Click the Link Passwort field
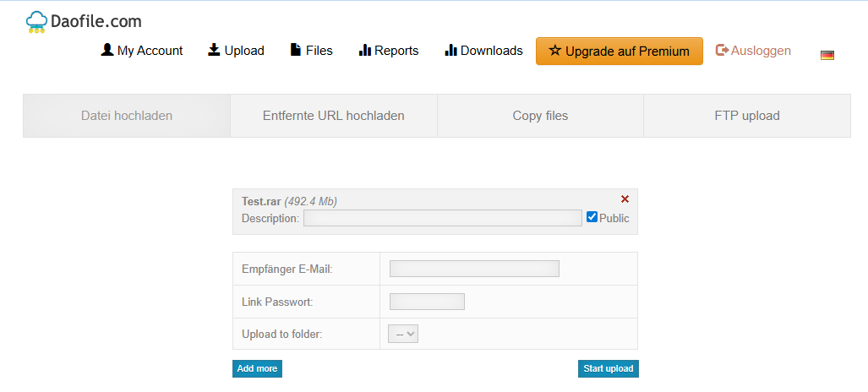 click(427, 302)
